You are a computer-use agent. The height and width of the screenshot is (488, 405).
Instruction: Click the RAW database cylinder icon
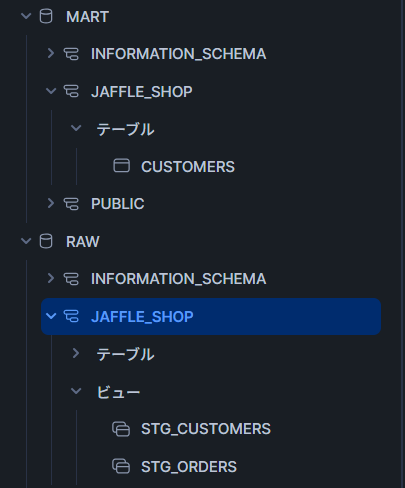coord(46,241)
